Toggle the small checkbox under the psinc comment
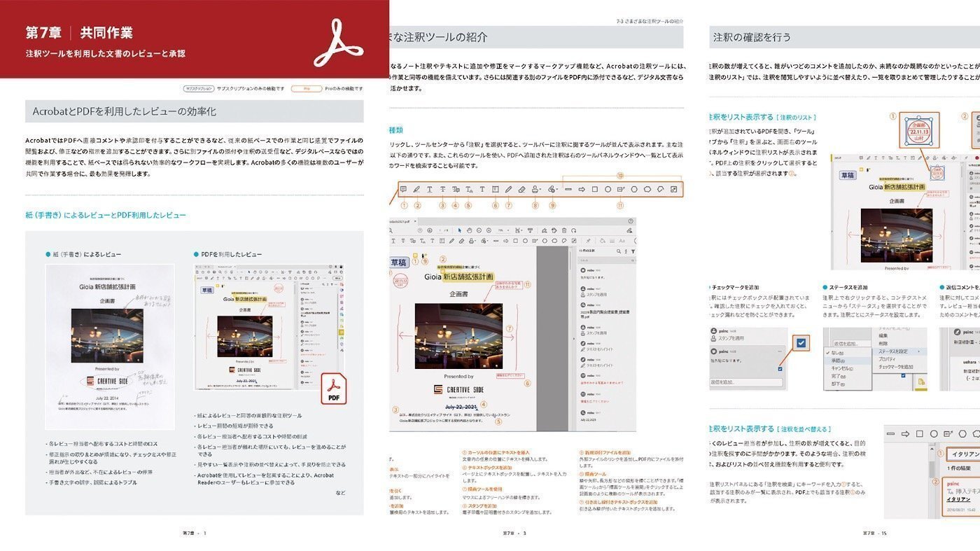980x551 pixels. click(780, 369)
